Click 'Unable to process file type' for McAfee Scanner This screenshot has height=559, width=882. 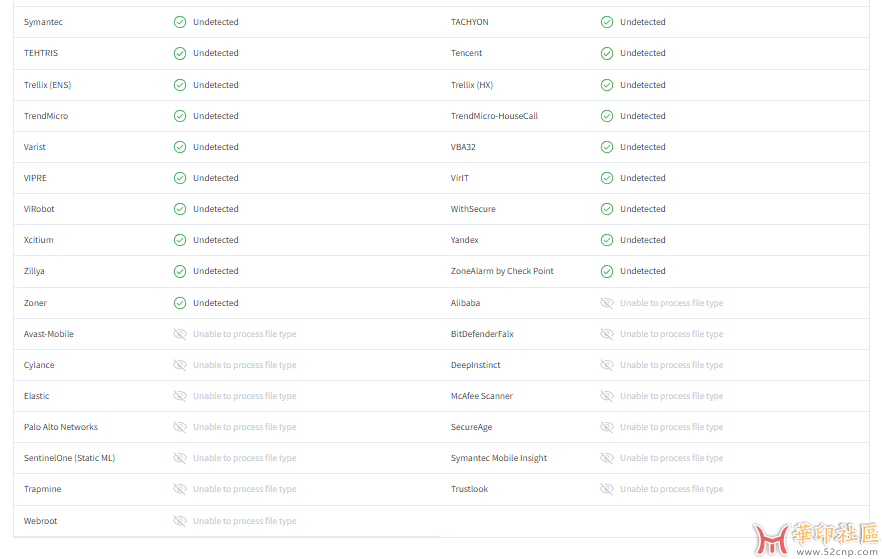click(672, 395)
